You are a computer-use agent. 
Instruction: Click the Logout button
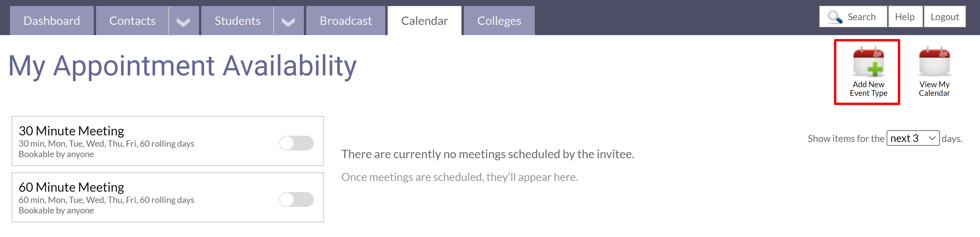pyautogui.click(x=944, y=17)
